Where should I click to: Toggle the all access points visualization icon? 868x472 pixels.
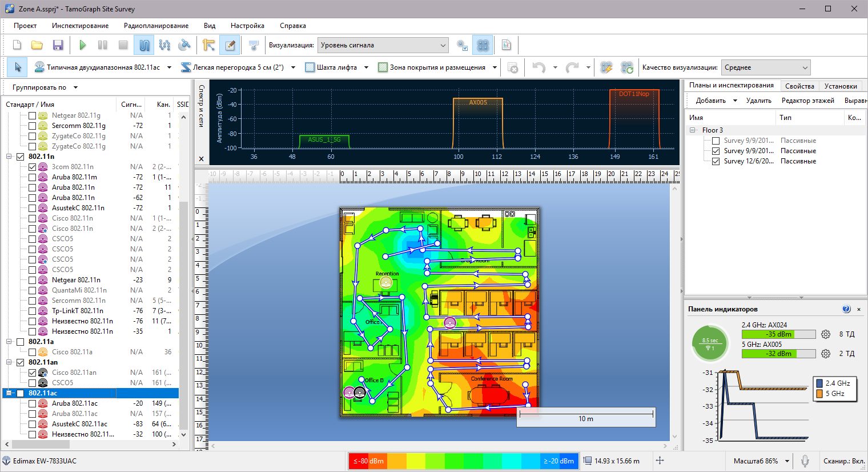pyautogui.click(x=483, y=45)
